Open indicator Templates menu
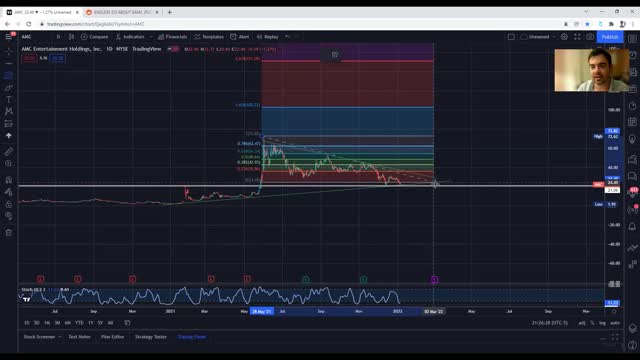 209,37
